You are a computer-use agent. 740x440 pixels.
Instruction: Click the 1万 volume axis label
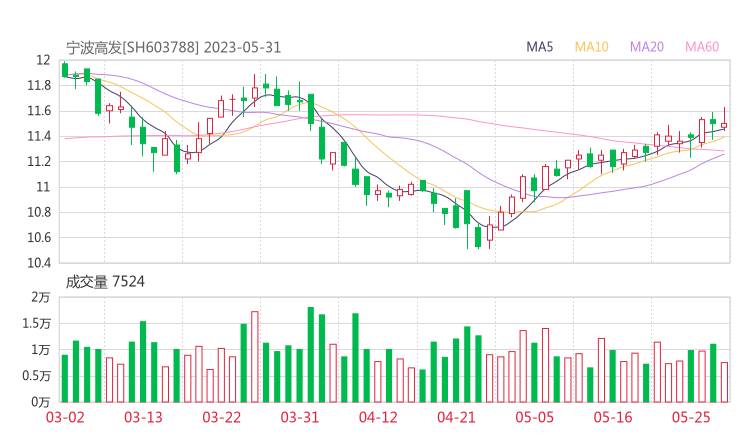pos(41,350)
